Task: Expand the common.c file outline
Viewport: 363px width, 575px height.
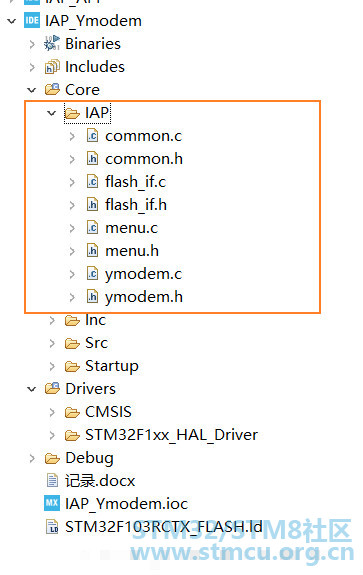Action: [x=72, y=136]
